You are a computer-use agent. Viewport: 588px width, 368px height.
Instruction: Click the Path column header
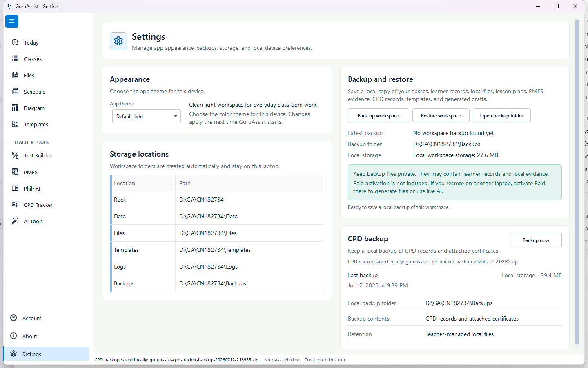tap(249, 183)
